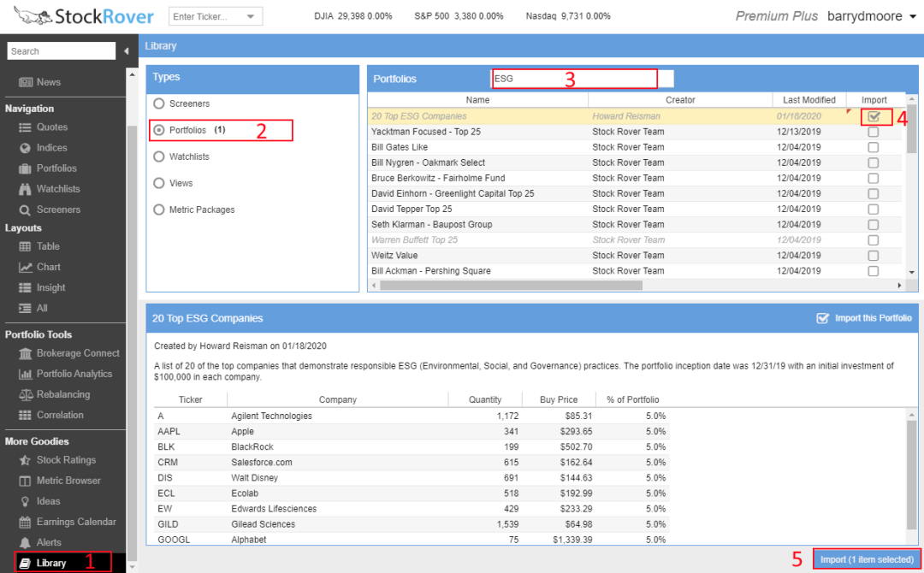The height and width of the screenshot is (573, 924).
Task: Uncheck import for 20 Top ESG Companies
Action: point(874,116)
